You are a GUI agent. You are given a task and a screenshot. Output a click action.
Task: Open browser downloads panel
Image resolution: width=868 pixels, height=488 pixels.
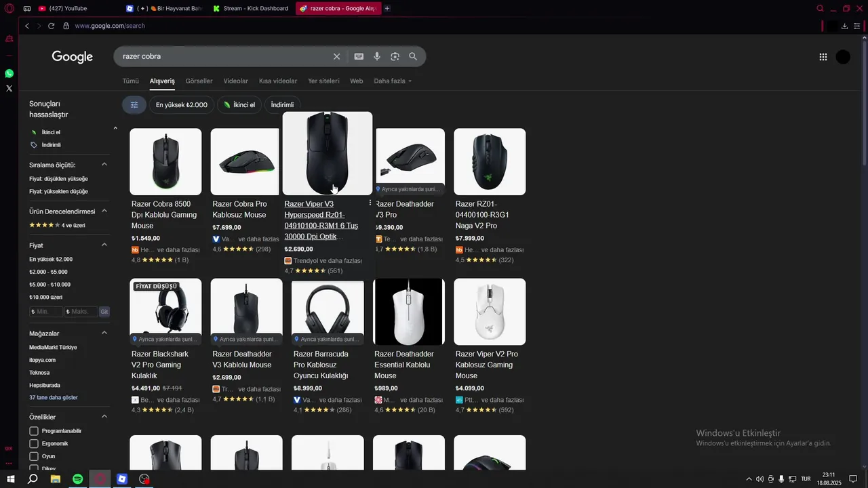[844, 26]
